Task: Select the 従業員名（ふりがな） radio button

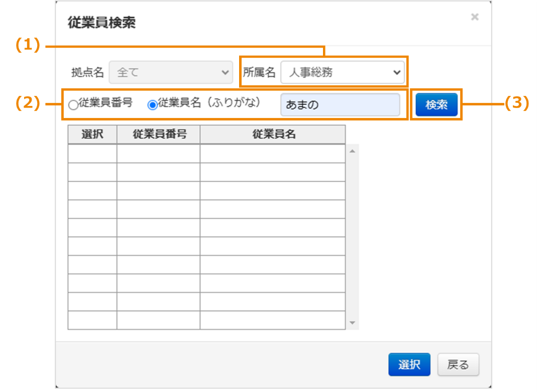Action: point(152,105)
